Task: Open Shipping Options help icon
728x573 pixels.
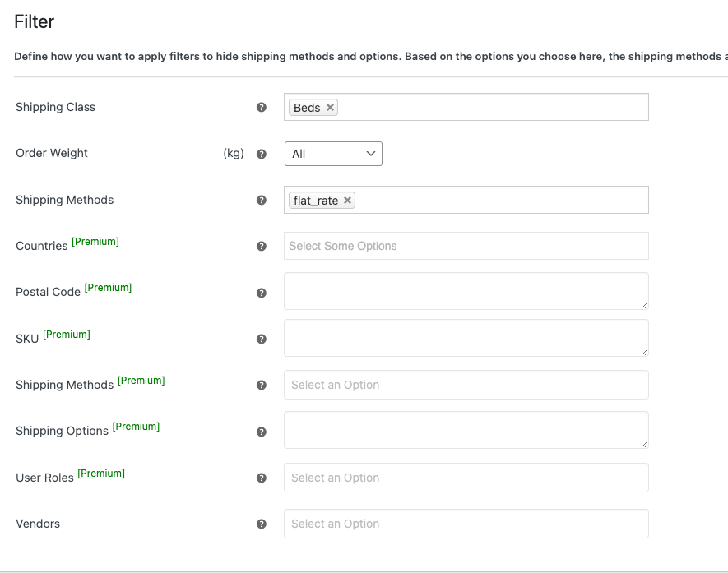Action: click(x=262, y=432)
